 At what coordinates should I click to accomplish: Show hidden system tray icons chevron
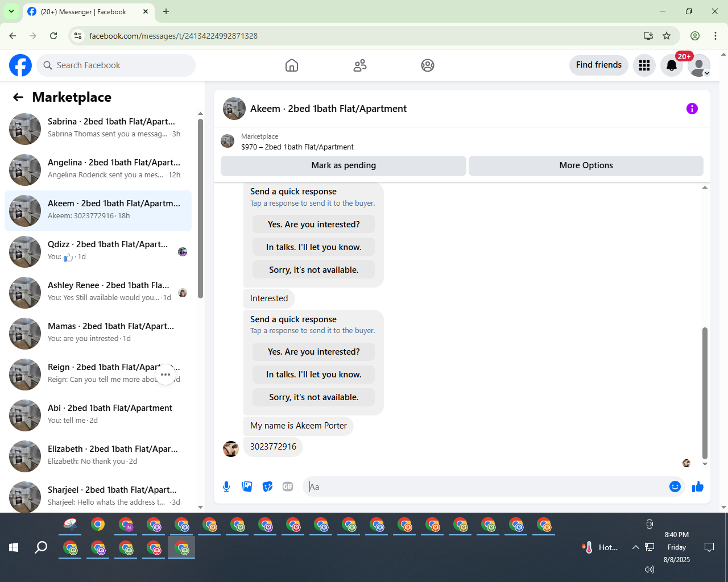point(635,547)
